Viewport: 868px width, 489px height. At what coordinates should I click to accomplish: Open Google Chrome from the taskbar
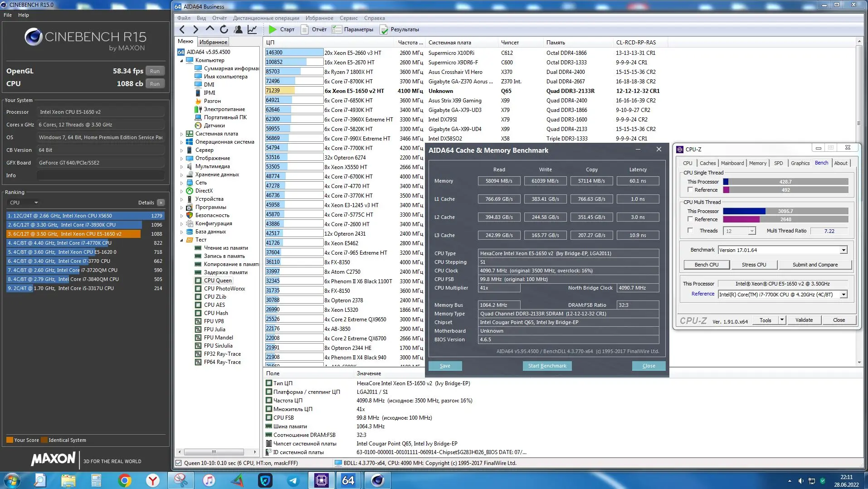125,480
